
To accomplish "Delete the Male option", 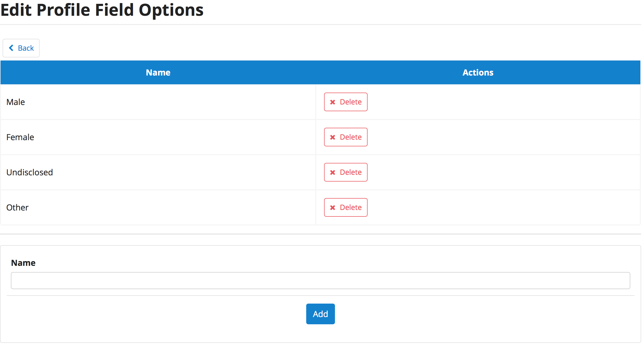I will [x=346, y=102].
